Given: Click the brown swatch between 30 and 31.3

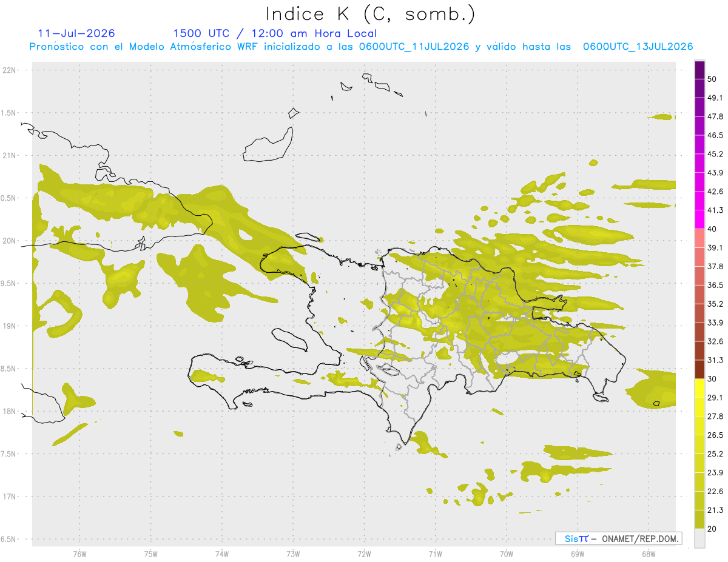Looking at the screenshot, I should click(699, 369).
